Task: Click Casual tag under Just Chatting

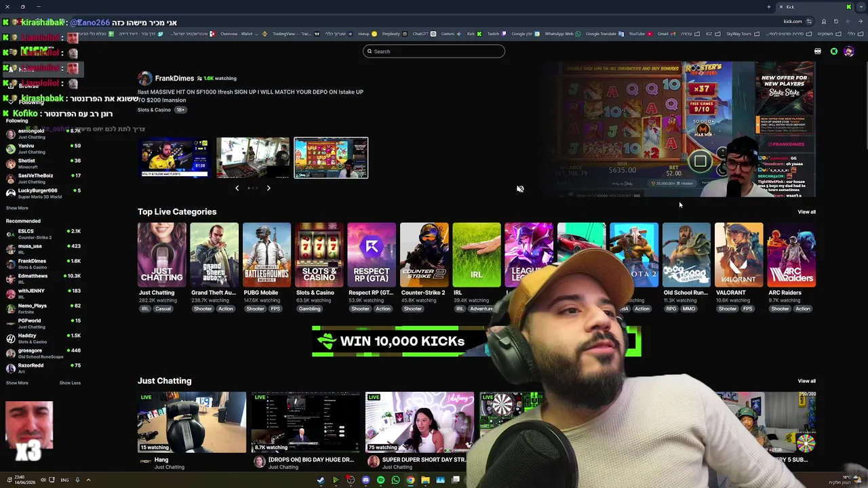Action: point(163,309)
